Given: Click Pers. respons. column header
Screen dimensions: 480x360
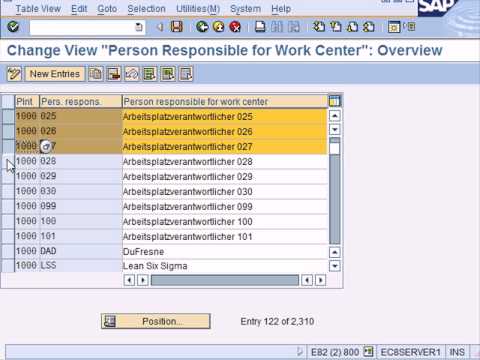Looking at the screenshot, I should click(x=80, y=102).
